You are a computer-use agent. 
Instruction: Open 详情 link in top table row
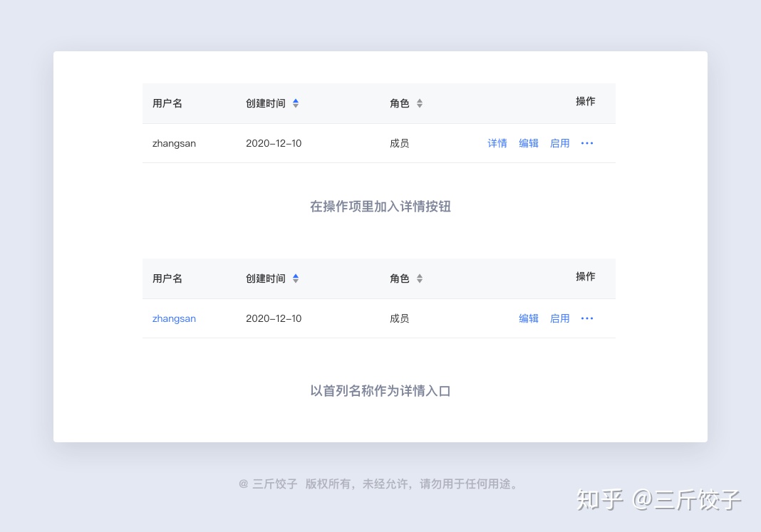(497, 143)
